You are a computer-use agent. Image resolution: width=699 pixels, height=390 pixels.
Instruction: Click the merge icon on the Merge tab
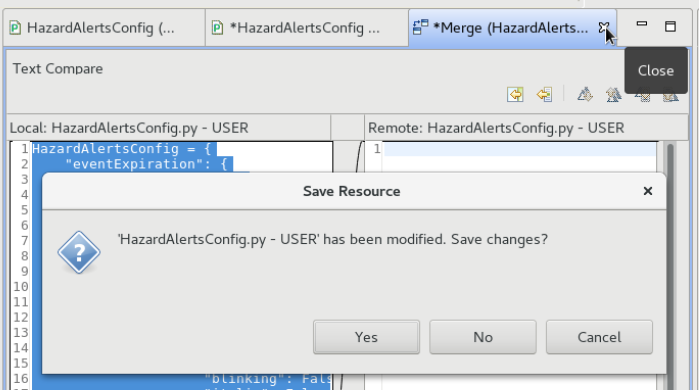pos(420,27)
